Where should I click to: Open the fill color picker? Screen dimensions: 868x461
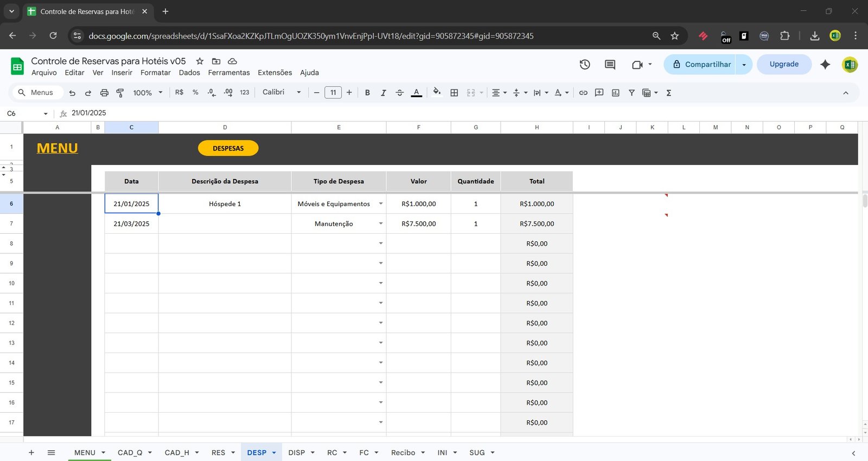pyautogui.click(x=437, y=93)
